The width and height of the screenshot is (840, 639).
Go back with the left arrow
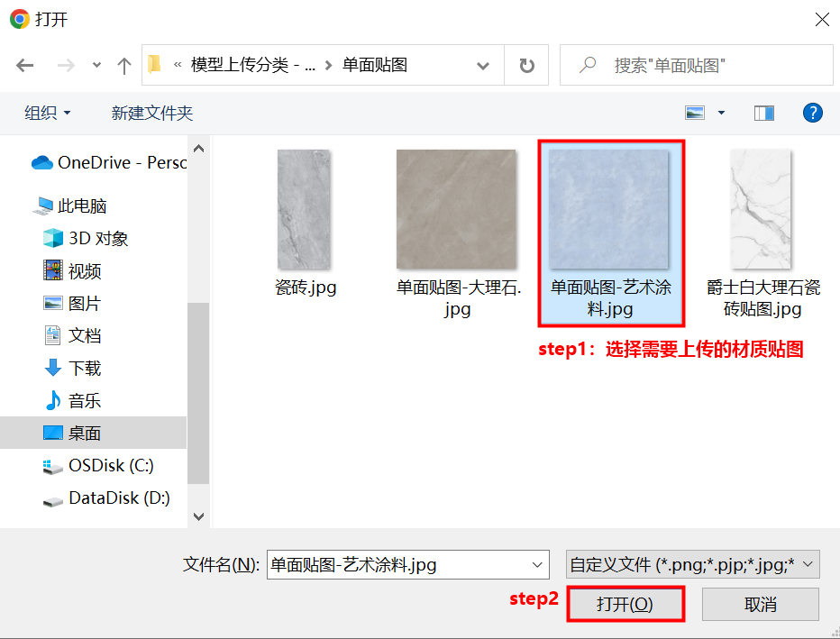tap(24, 66)
